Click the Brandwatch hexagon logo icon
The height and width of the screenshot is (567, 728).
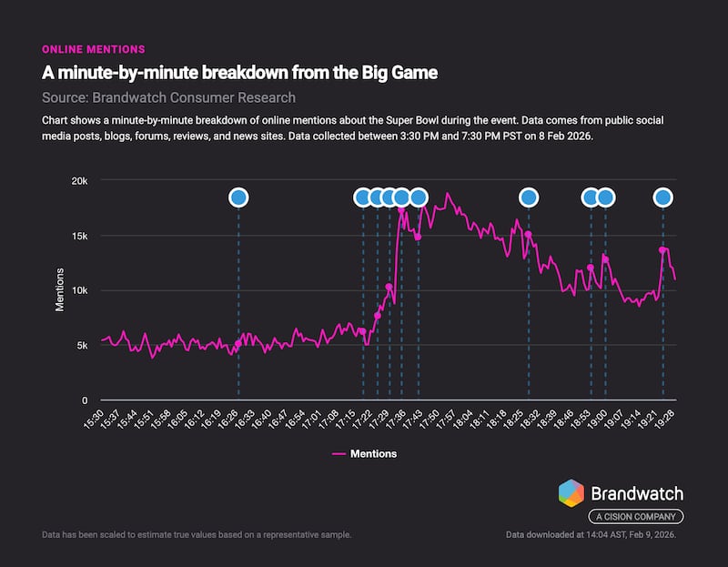coord(571,493)
